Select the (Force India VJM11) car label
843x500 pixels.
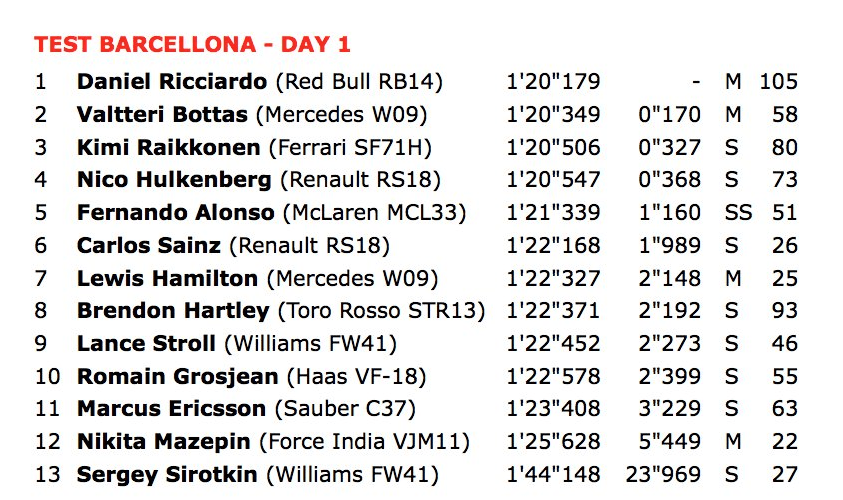pyautogui.click(x=365, y=442)
